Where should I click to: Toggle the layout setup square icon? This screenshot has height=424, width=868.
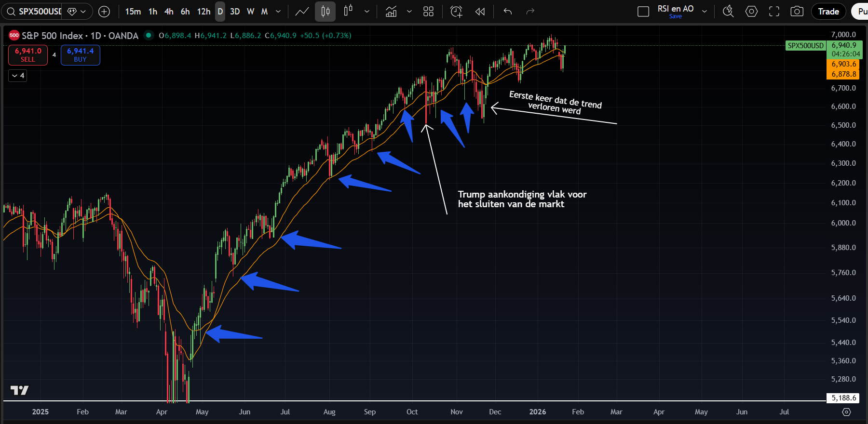(643, 12)
